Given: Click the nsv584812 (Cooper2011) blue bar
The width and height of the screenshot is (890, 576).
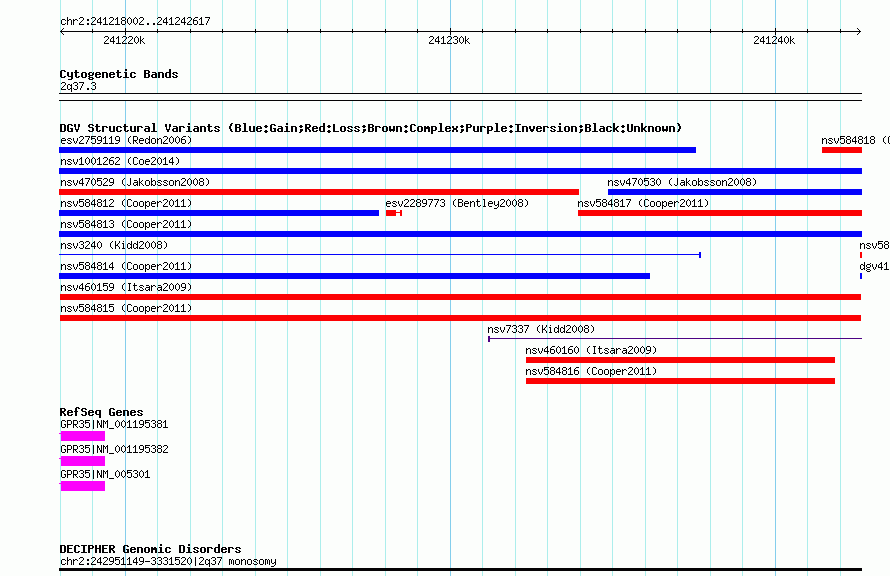Looking at the screenshot, I should (x=219, y=213).
